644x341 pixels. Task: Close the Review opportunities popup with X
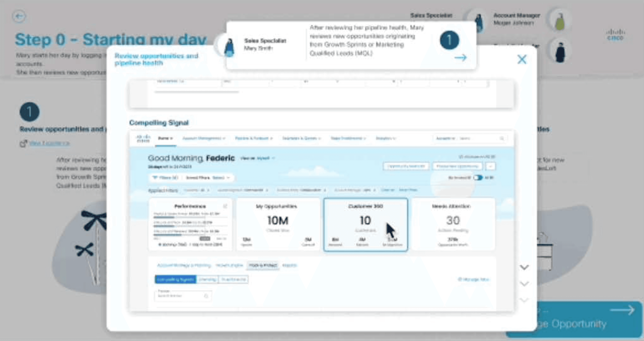[522, 59]
